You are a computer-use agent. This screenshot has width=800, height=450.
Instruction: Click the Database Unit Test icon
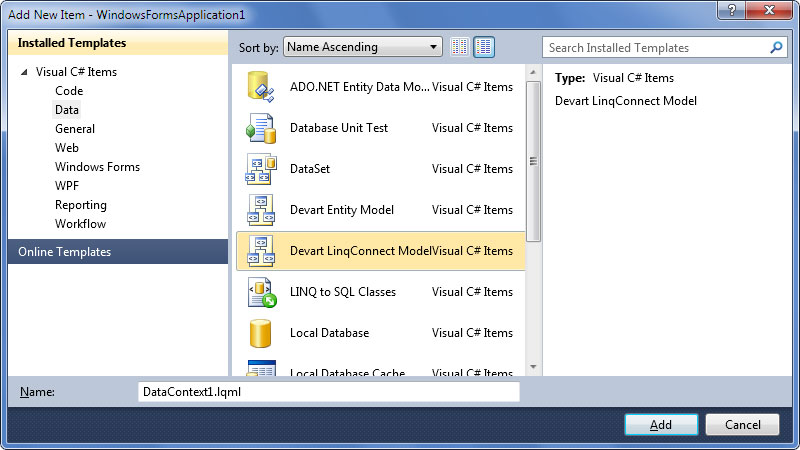pos(261,128)
